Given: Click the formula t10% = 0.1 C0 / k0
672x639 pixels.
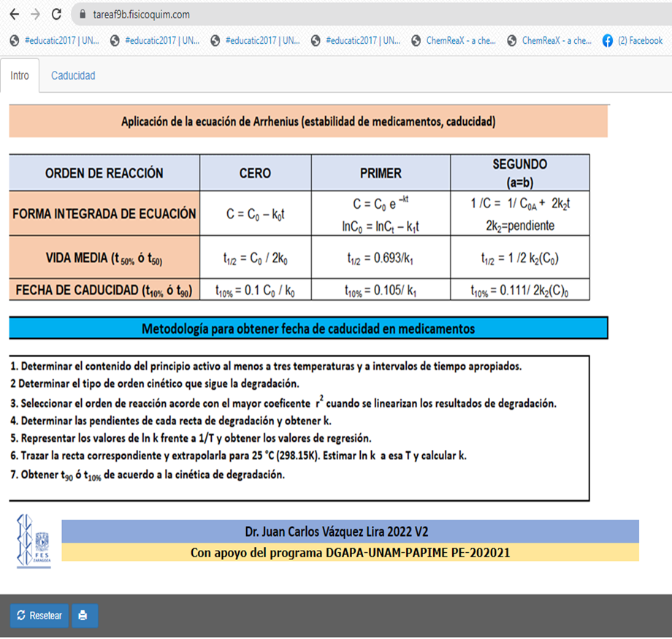Looking at the screenshot, I should pyautogui.click(x=256, y=291).
